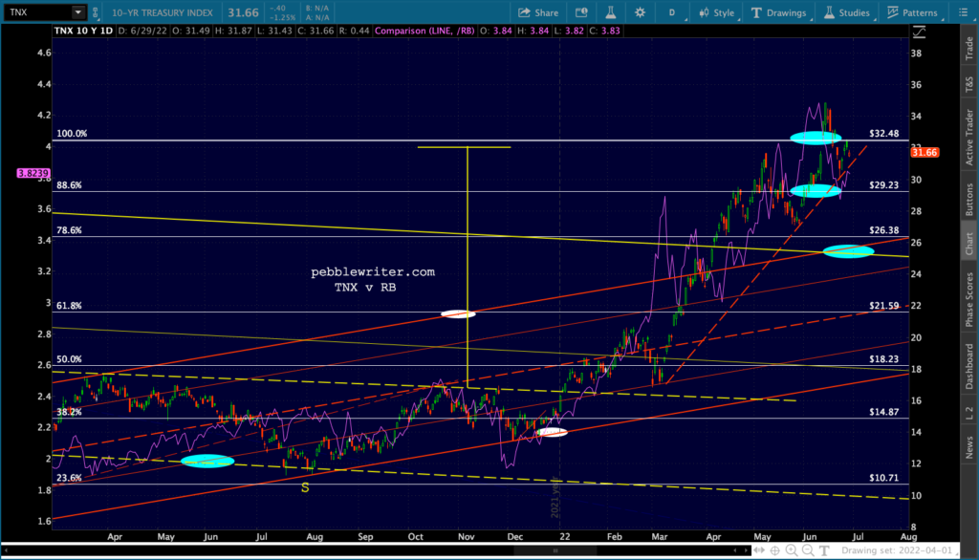
Task: Click the pink 3.8239 price bubble on left axis
Action: (x=33, y=173)
